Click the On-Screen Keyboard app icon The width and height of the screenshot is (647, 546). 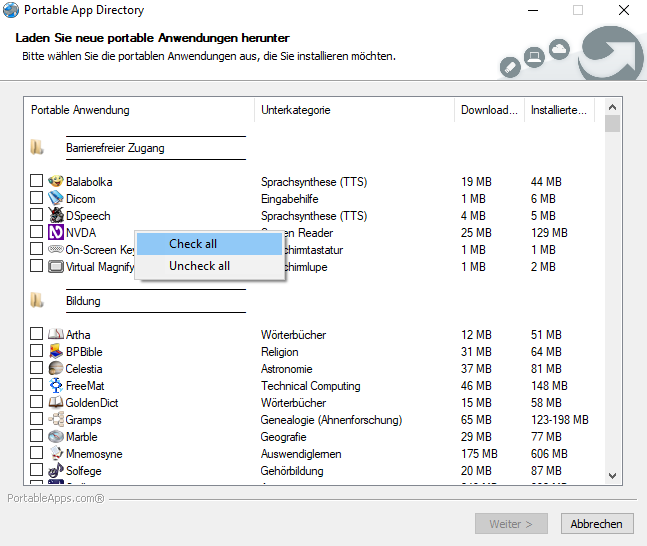pos(55,249)
